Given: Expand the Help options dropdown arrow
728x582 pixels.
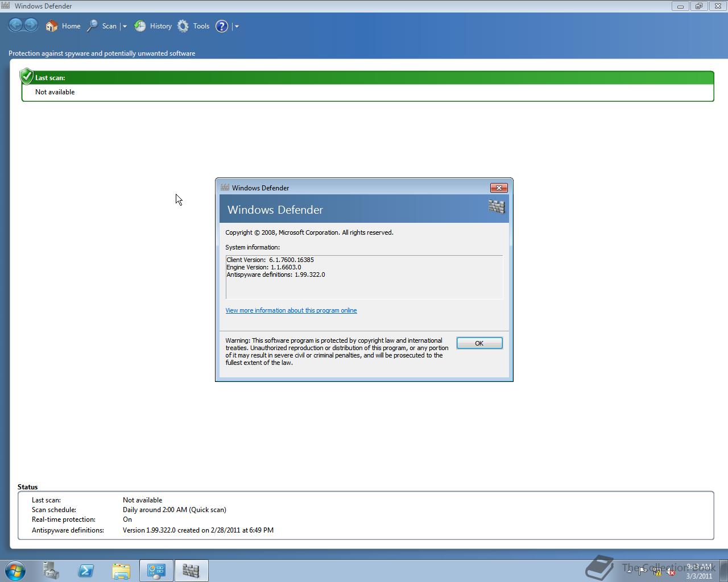Looking at the screenshot, I should pyautogui.click(x=237, y=26).
